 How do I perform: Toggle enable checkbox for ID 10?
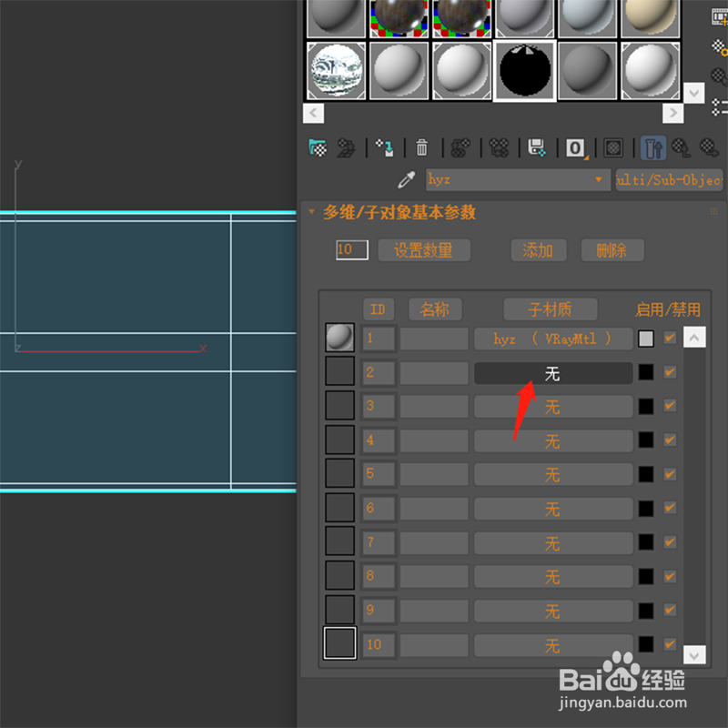pos(670,644)
